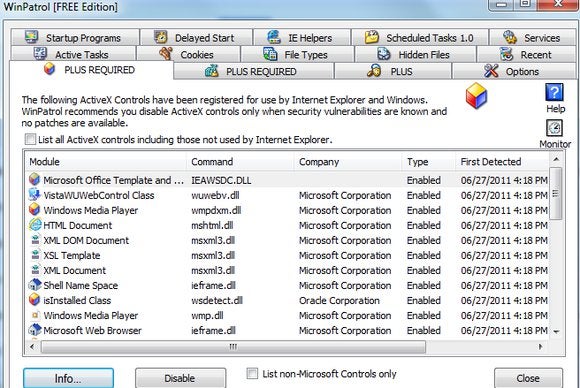Click the Shell Name Space row icon
The height and width of the screenshot is (388, 580).
35,285
